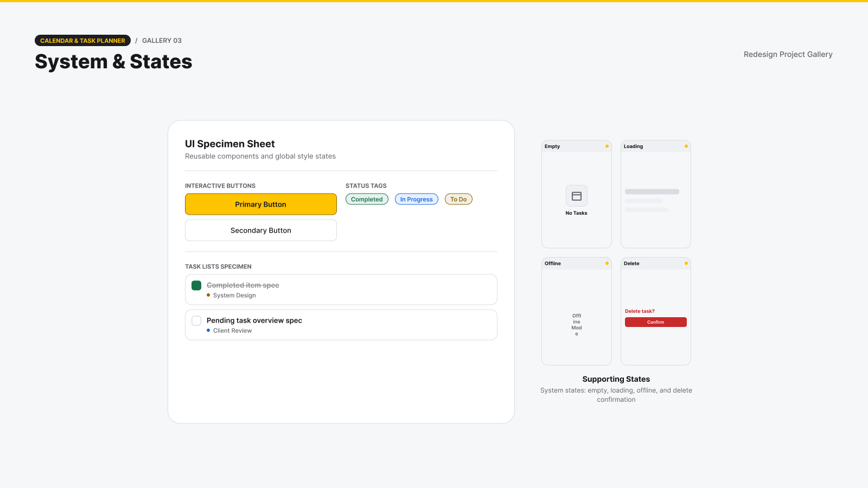Click the UI Specimen Sheet title
This screenshot has height=488, width=868.
point(230,144)
